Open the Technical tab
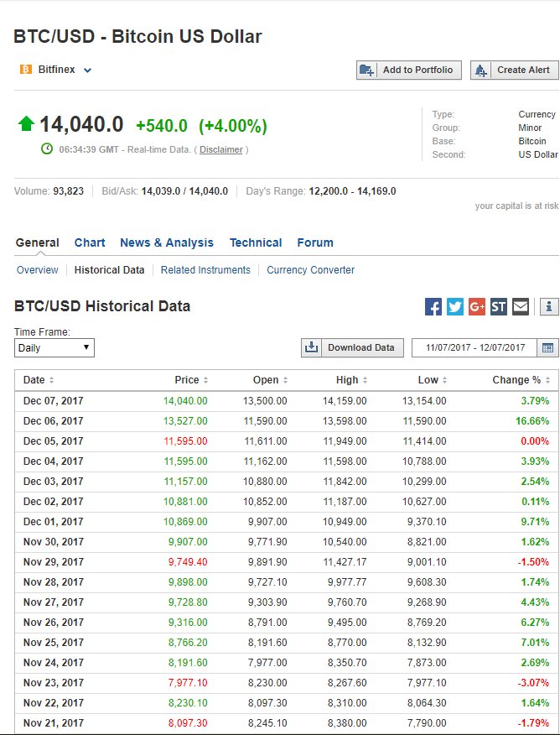Viewport: 560px width, 735px height. [256, 242]
